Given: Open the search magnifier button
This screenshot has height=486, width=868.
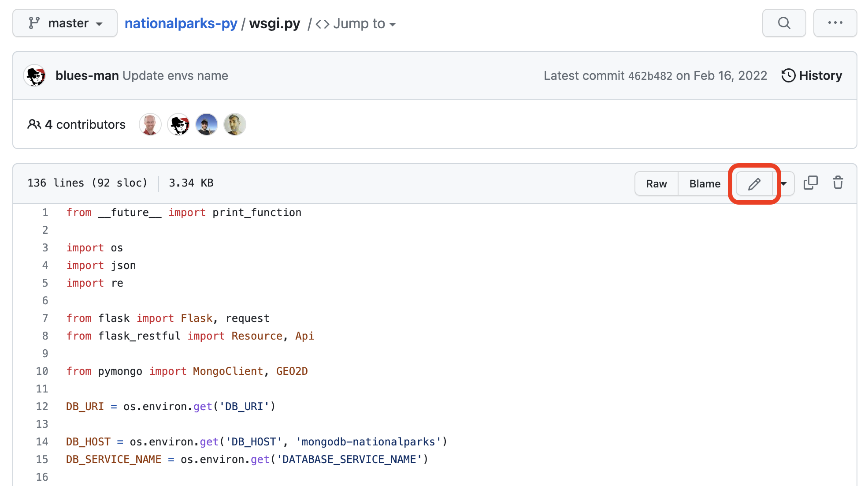Looking at the screenshot, I should pos(784,23).
